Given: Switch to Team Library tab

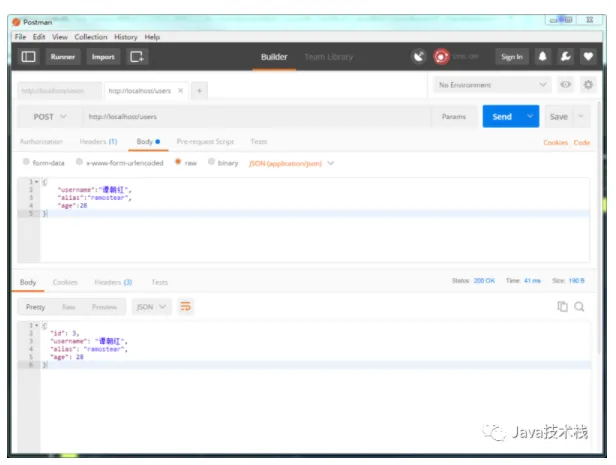Looking at the screenshot, I should (329, 57).
